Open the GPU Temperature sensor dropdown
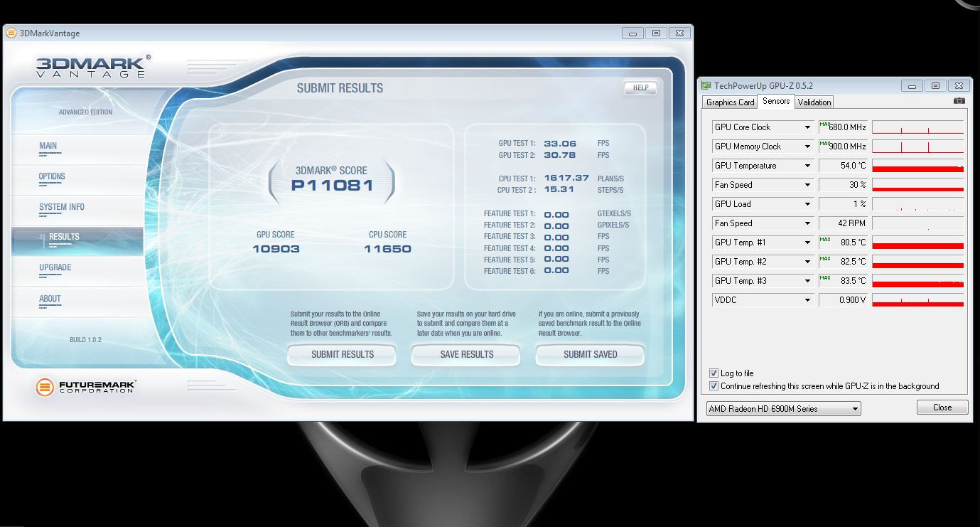This screenshot has height=527, width=980. click(x=807, y=166)
